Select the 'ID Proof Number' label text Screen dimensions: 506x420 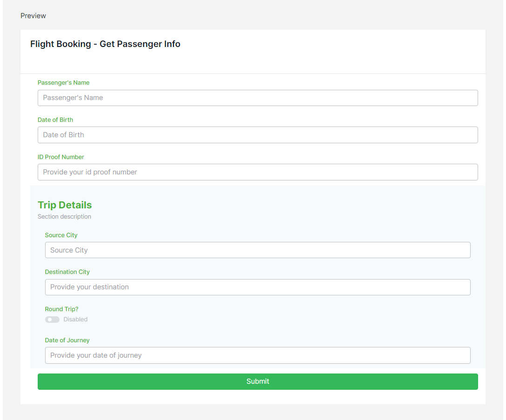(61, 157)
